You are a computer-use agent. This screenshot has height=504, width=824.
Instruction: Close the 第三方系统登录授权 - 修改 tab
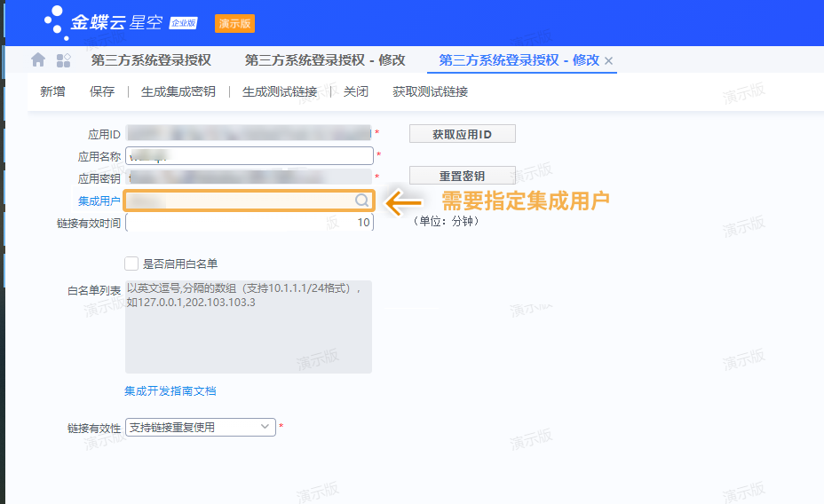pyautogui.click(x=609, y=61)
